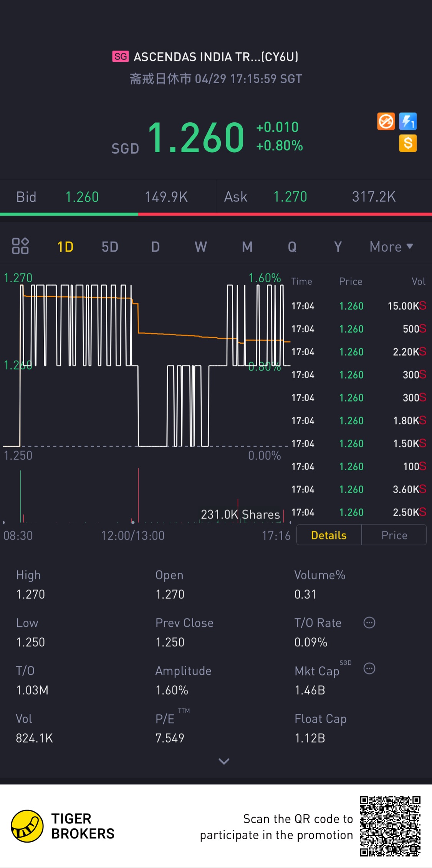Tap the promotion QR code
Viewport: 432px width, 868px height.
click(390, 826)
